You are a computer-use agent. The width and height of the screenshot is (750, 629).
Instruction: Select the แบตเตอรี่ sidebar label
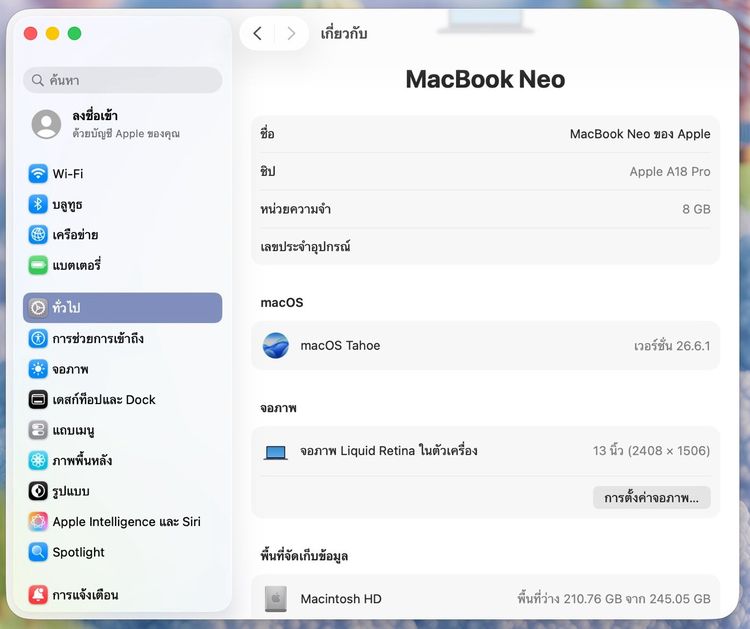pyautogui.click(x=77, y=265)
